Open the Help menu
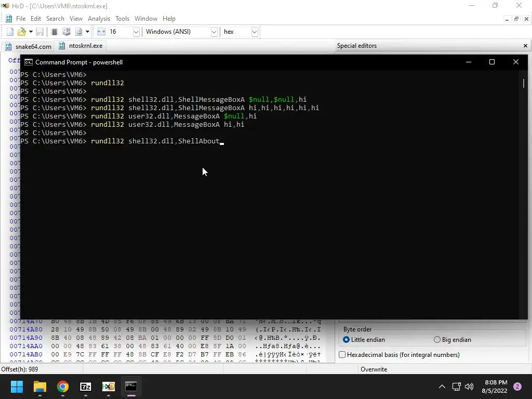532x399 pixels. pos(169,19)
